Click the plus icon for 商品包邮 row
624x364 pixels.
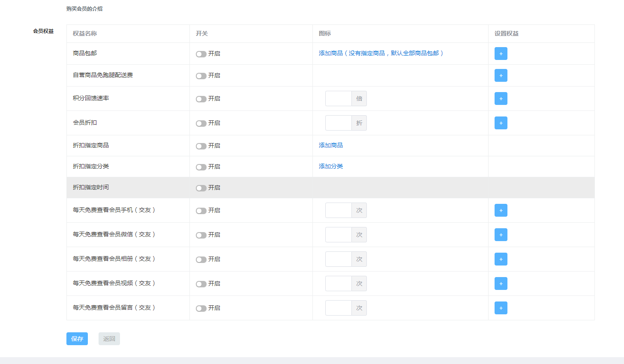pos(501,54)
